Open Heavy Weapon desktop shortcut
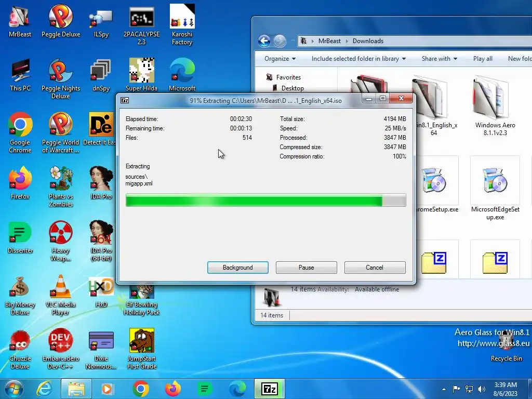The image size is (532, 399). click(61, 241)
